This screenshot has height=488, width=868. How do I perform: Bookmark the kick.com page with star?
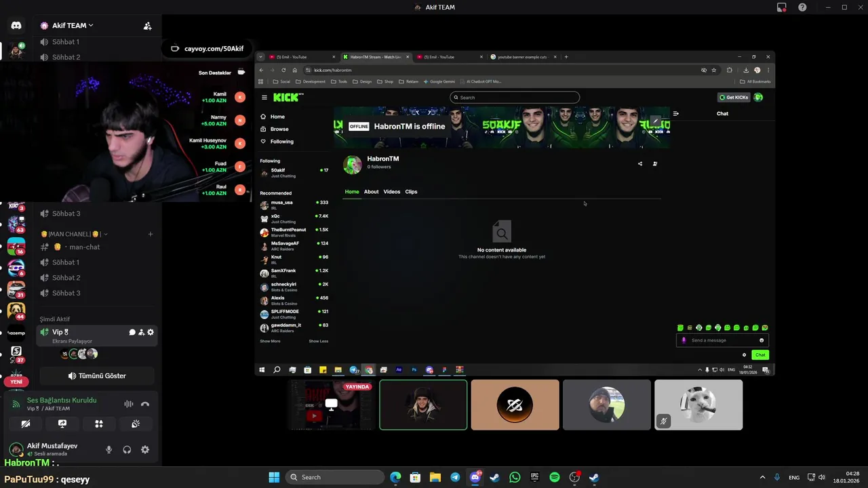click(714, 70)
